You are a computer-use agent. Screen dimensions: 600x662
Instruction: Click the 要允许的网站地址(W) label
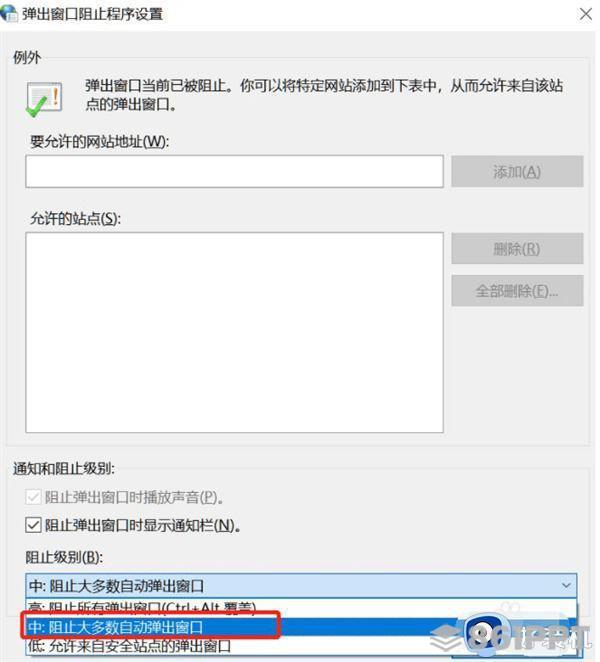click(x=100, y=141)
